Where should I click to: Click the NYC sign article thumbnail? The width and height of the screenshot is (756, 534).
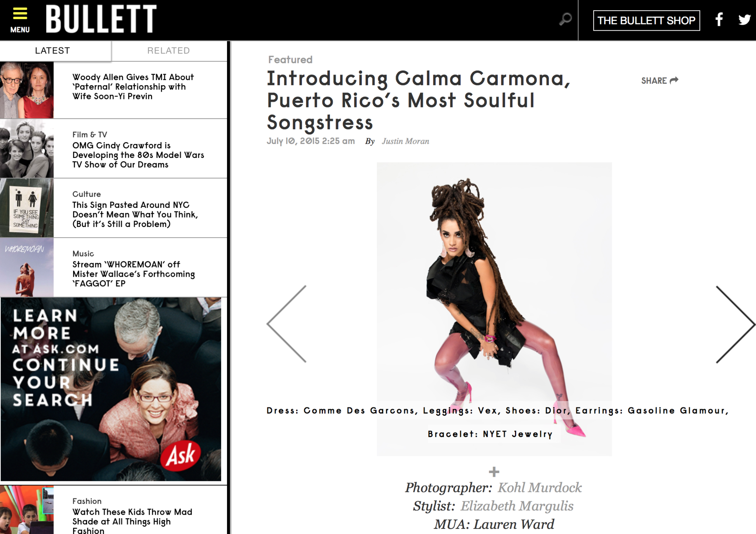click(x=27, y=208)
